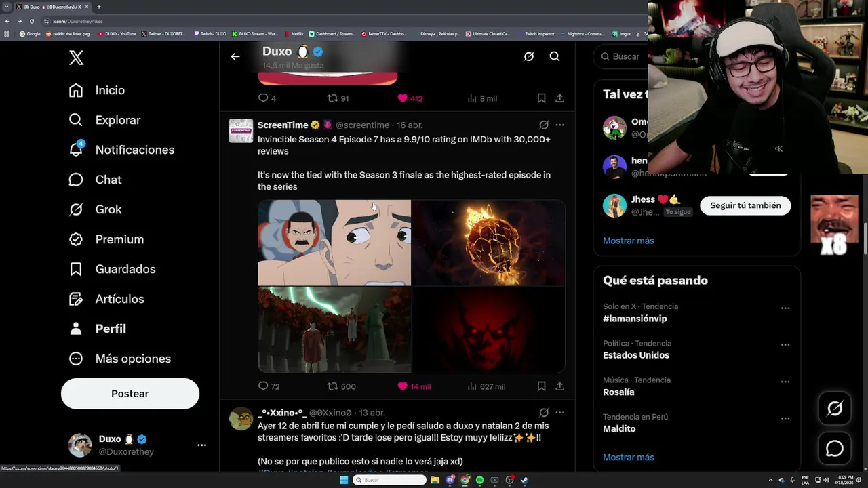The height and width of the screenshot is (488, 868).
Task: Expand the system tray hidden icons
Action: point(770,480)
